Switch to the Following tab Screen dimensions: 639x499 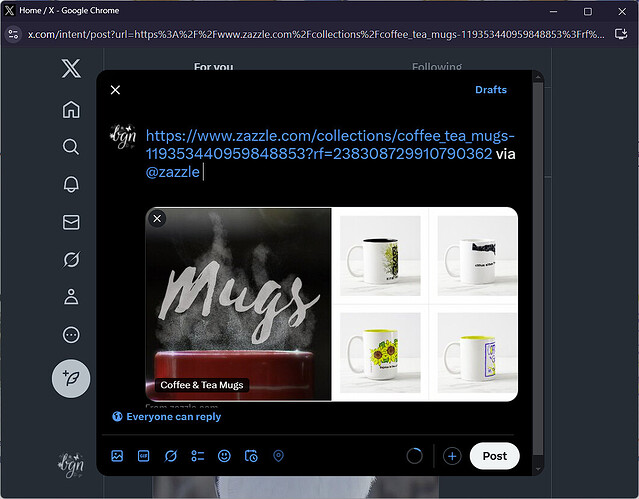[x=437, y=66]
